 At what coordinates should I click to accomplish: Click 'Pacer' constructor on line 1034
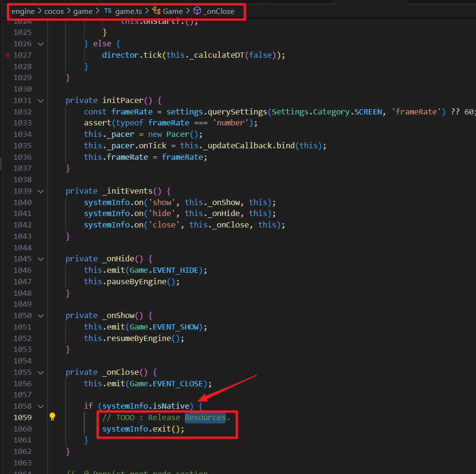click(178, 134)
